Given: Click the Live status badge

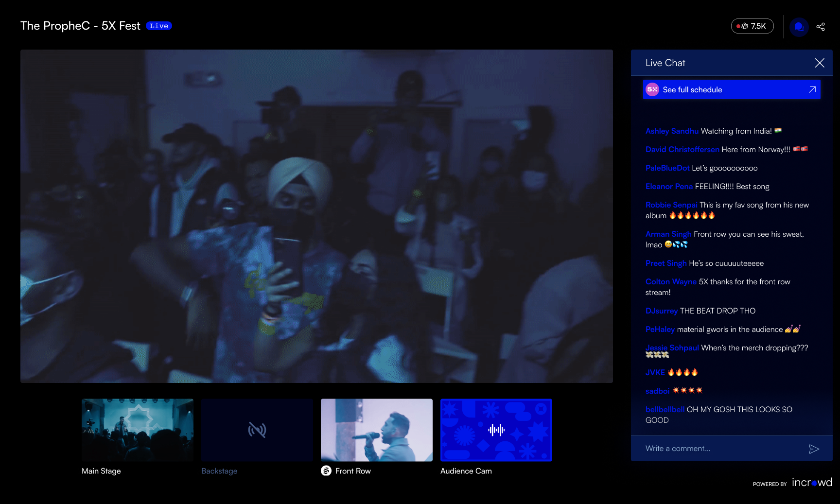Looking at the screenshot, I should tap(159, 26).
